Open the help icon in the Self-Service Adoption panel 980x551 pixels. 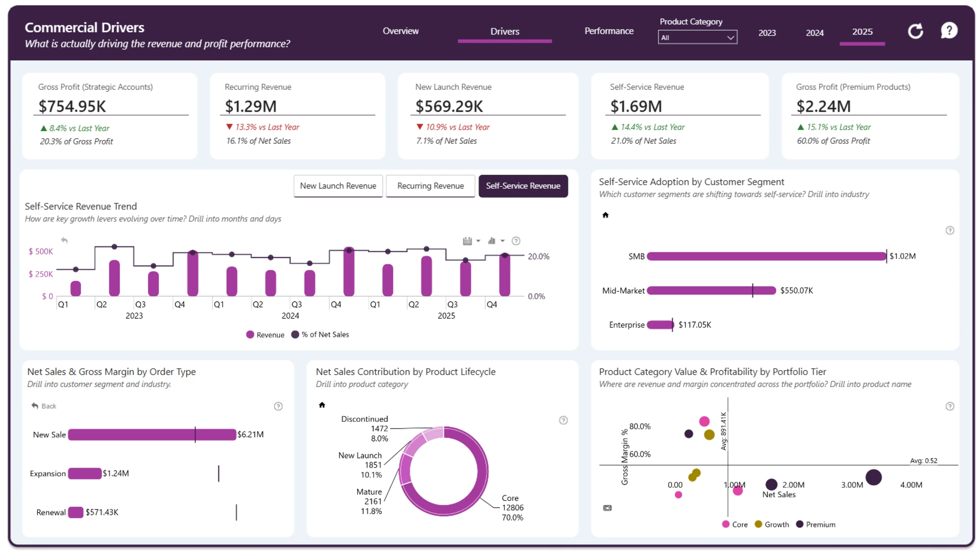(950, 230)
